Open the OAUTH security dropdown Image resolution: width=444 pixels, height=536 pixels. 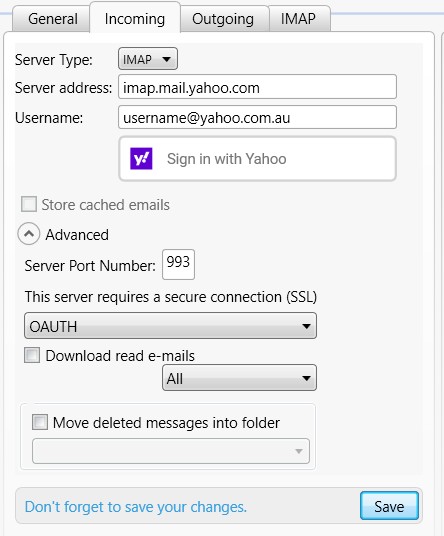170,326
